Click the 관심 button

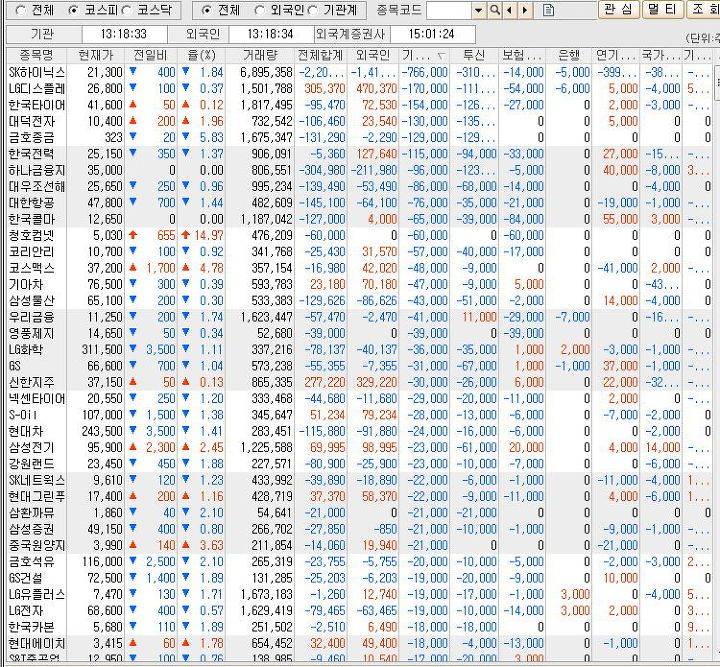click(619, 9)
